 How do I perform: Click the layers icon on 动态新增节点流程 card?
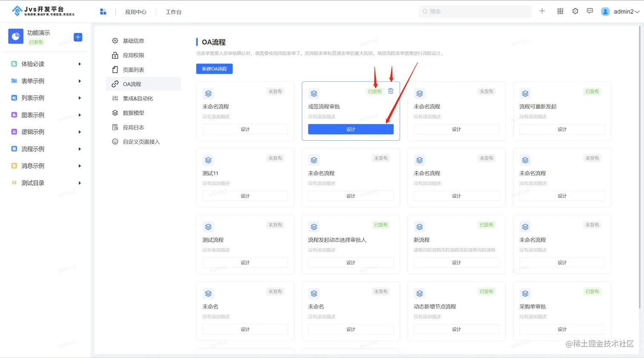[420, 294]
